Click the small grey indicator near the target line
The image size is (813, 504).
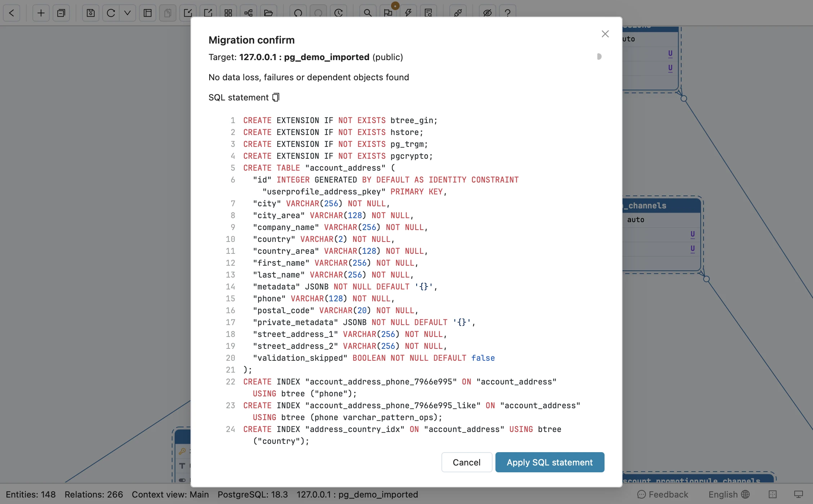coord(599,57)
